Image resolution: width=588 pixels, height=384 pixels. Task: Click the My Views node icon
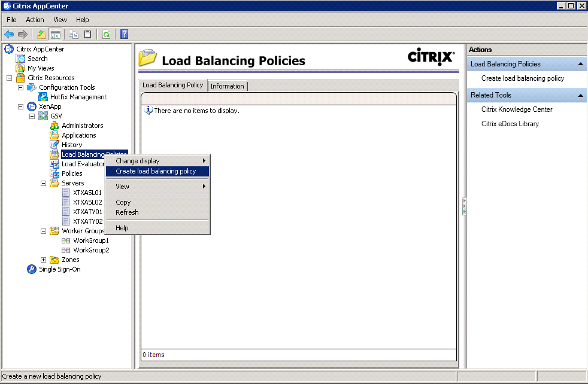[20, 68]
